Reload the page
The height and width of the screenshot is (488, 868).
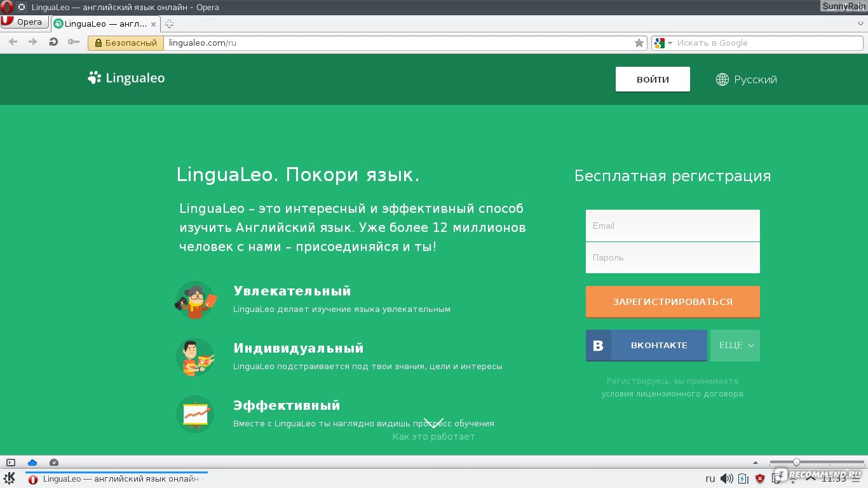(53, 43)
